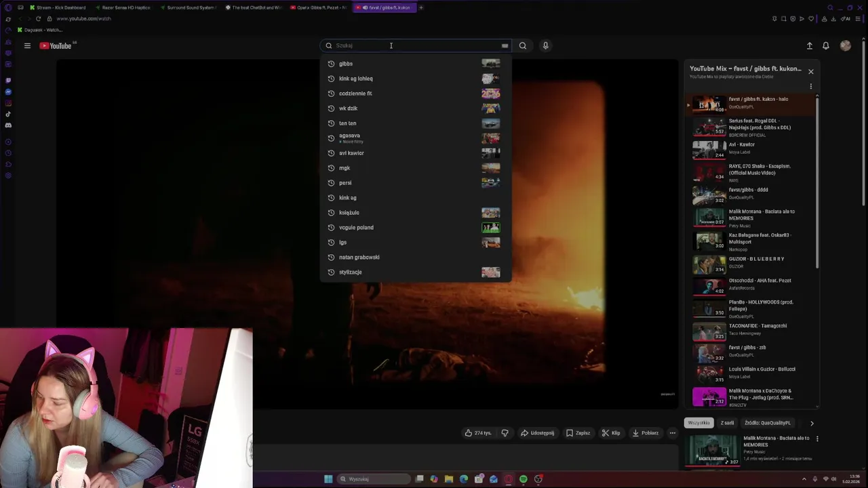Select search suggestion "agasava"
Screen dimensions: 868x488
pyautogui.click(x=416, y=138)
